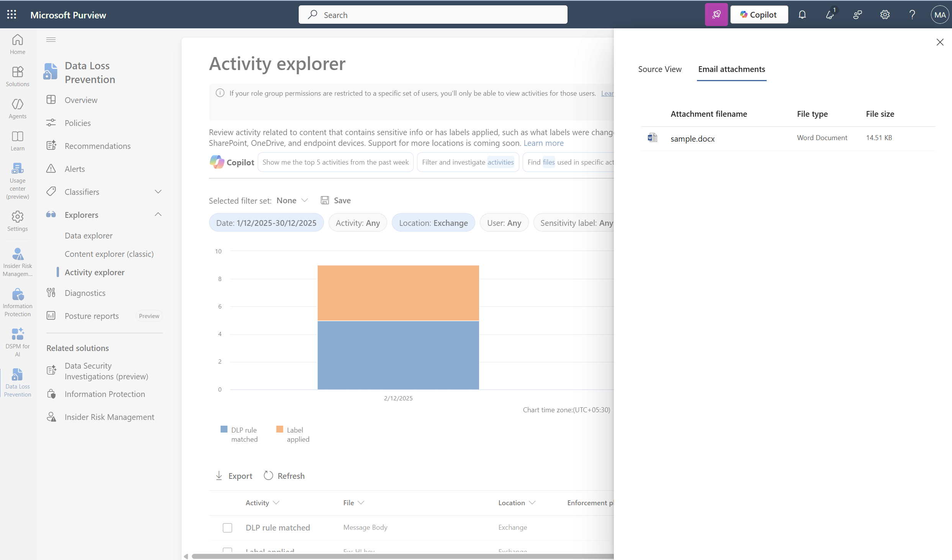The width and height of the screenshot is (952, 560).
Task: Click in the Search box
Action: 433,15
